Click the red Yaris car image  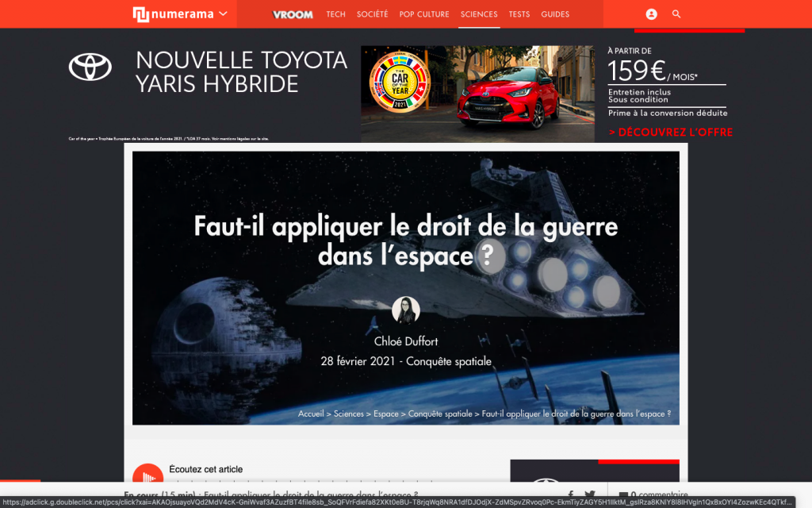509,98
